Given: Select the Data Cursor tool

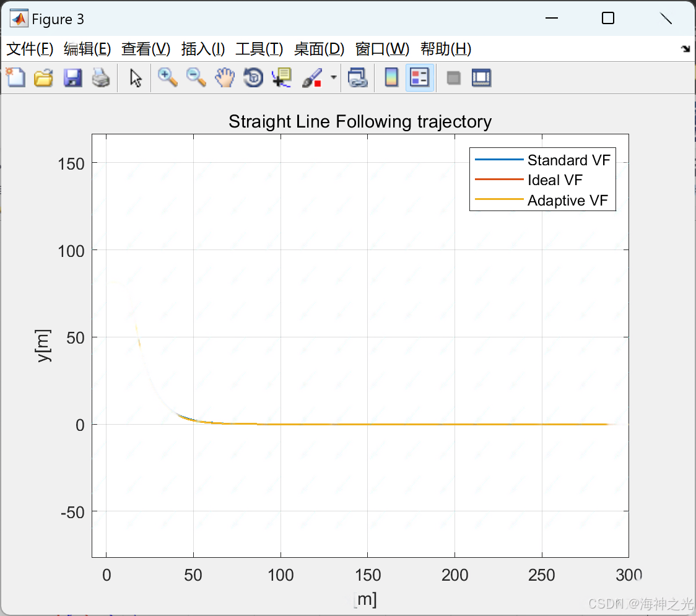Looking at the screenshot, I should [282, 77].
